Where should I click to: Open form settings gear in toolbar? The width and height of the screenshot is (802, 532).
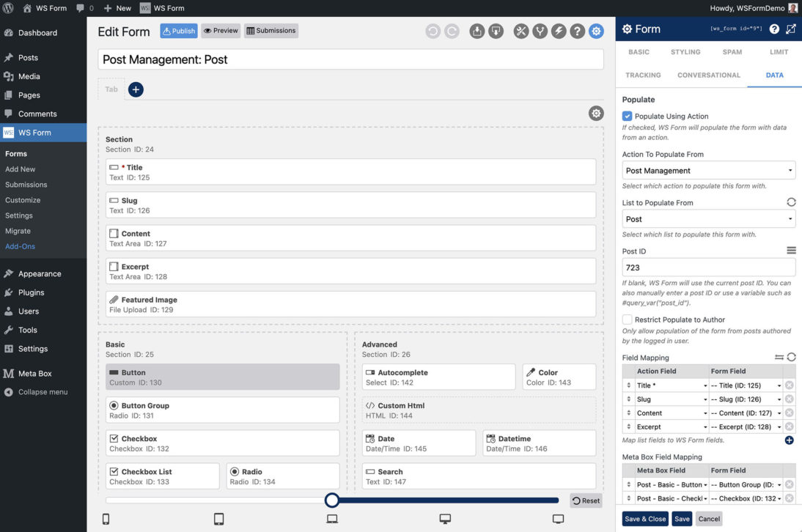coord(596,32)
